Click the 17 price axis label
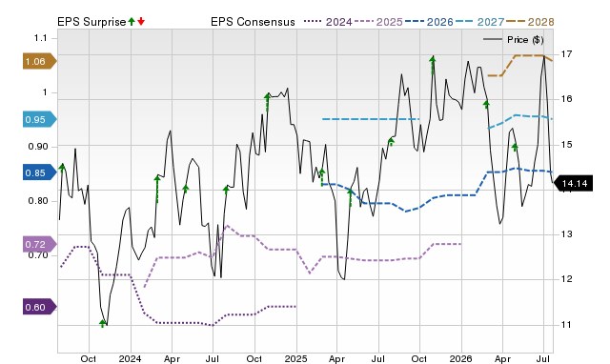The image size is (610, 364). coord(567,53)
